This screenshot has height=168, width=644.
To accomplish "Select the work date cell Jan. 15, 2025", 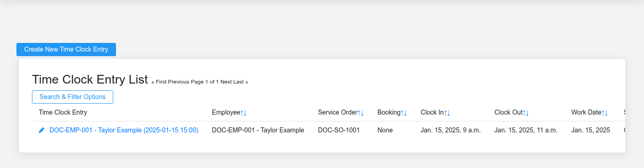I will tap(591, 130).
